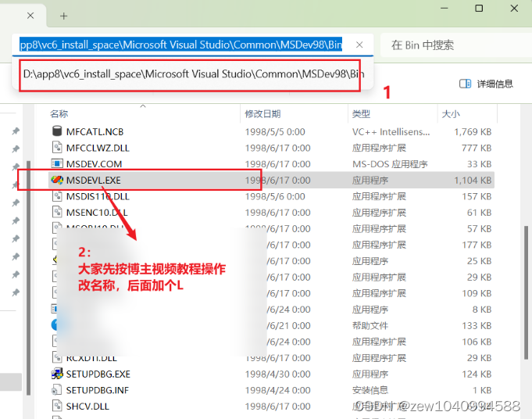Click the MSDEV.COM application icon
Screen dimensions: 532x419
57,163
